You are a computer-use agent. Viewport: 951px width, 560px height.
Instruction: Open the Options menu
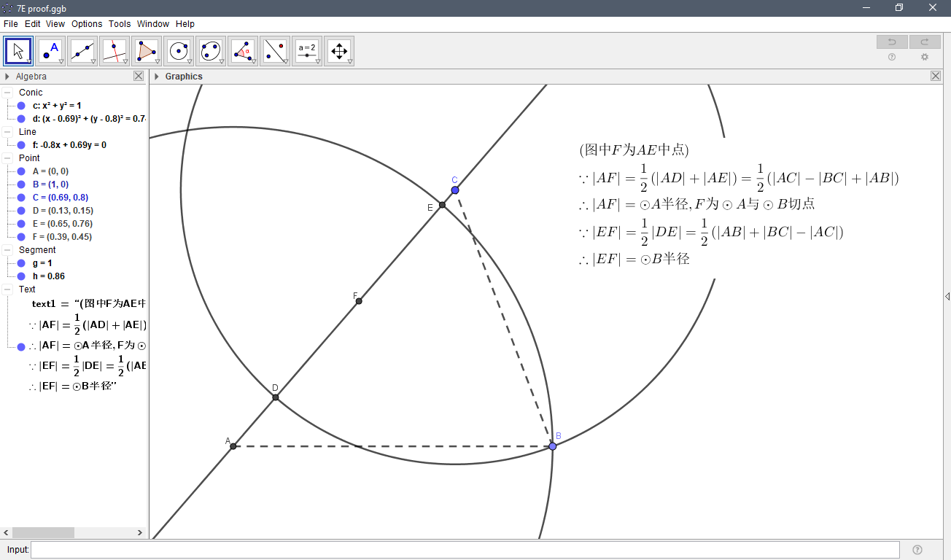86,23
